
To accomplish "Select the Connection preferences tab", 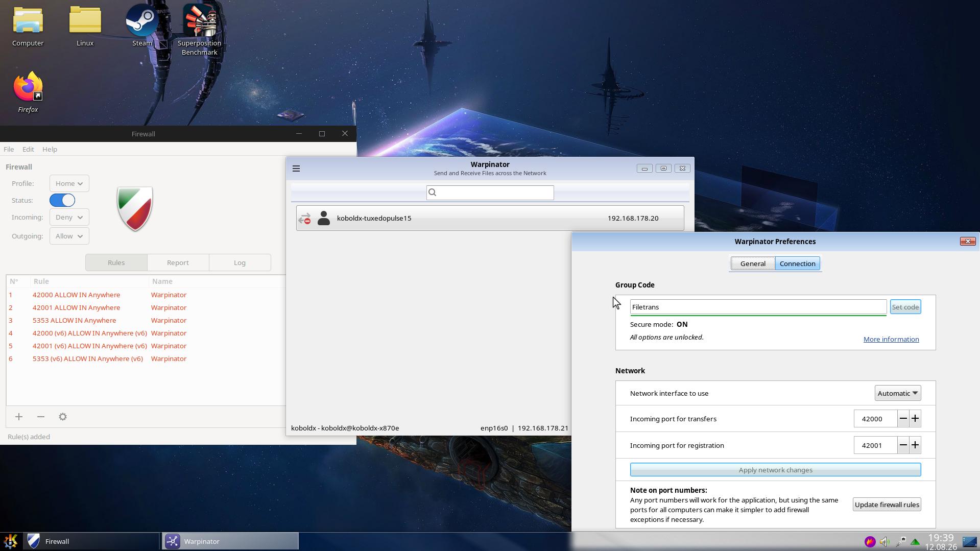I will coord(797,263).
